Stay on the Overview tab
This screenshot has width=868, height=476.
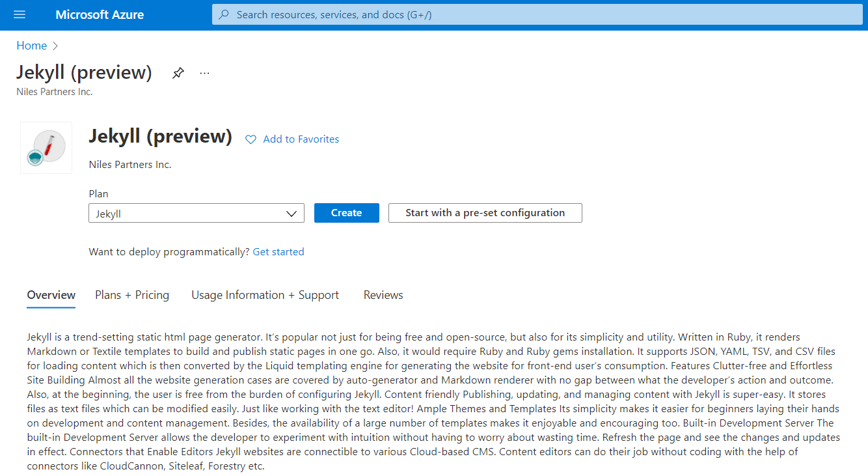click(x=51, y=294)
